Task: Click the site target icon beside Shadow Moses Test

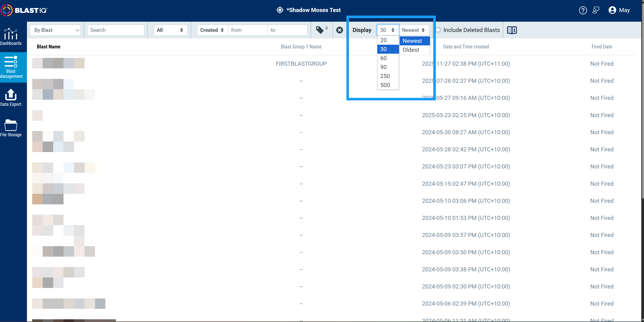Action: click(280, 10)
